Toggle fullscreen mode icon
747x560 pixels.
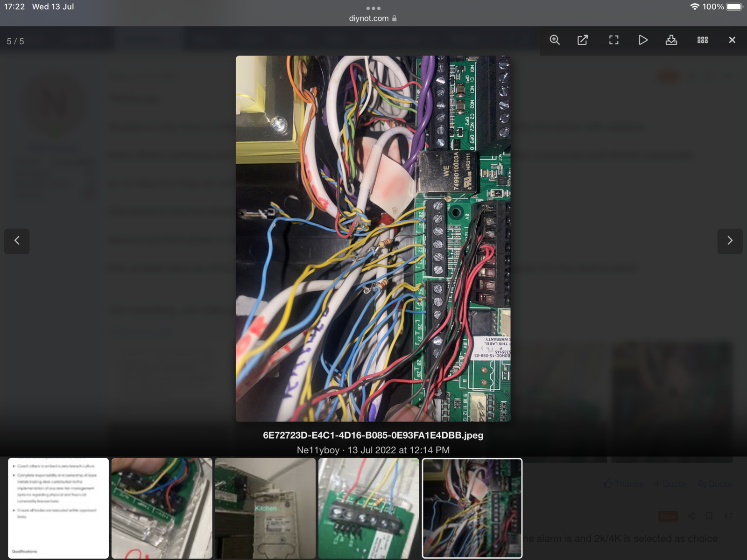tap(613, 40)
